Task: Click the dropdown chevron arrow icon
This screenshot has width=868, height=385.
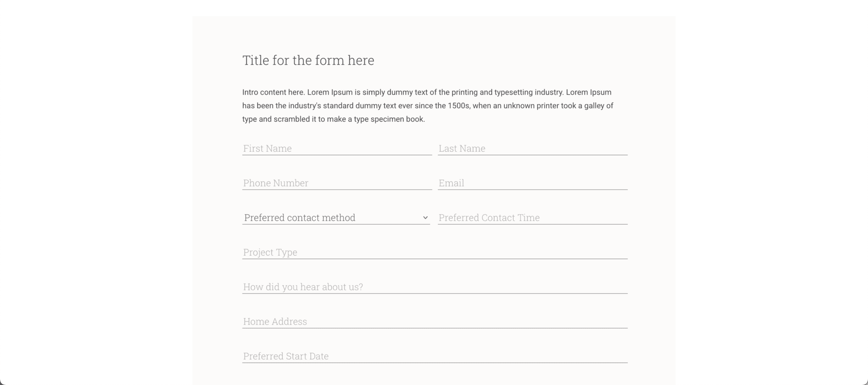Action: point(425,218)
